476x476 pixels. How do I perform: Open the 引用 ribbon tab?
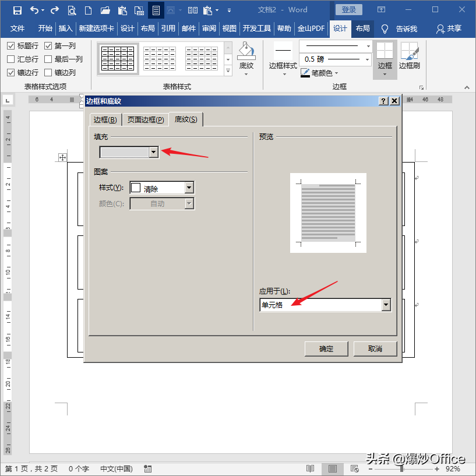tap(168, 29)
